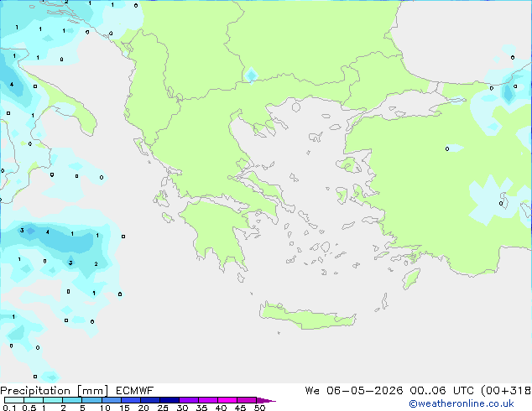Click the 0.5–1 mm legend color swatch
The width and height of the screenshot is (532, 411).
[x=34, y=400]
